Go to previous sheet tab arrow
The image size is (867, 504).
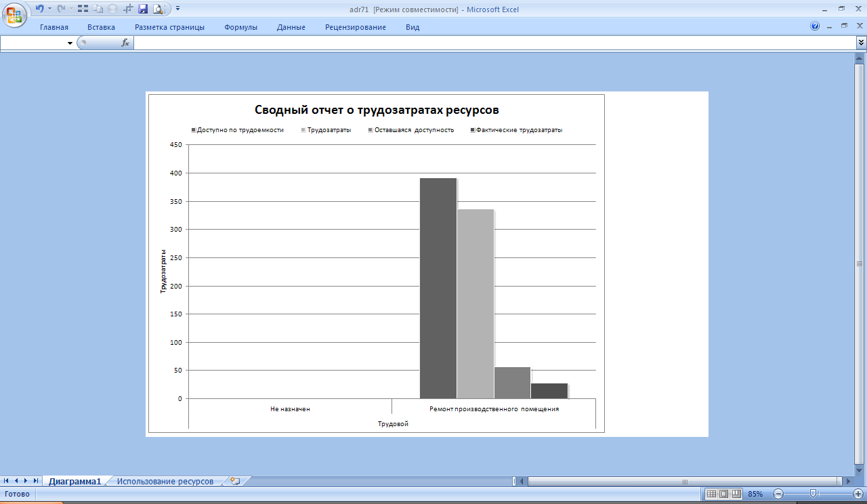pyautogui.click(x=16, y=481)
